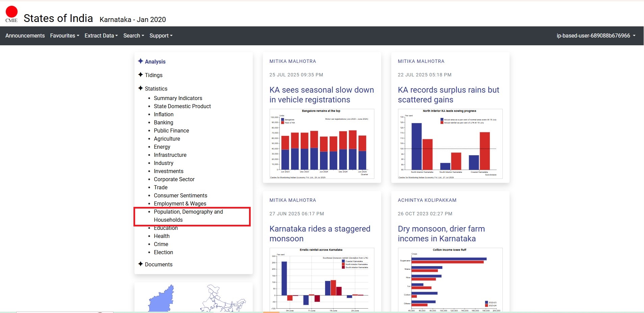Open article on vehicle registrations slow down
The image size is (644, 313).
coord(321,95)
